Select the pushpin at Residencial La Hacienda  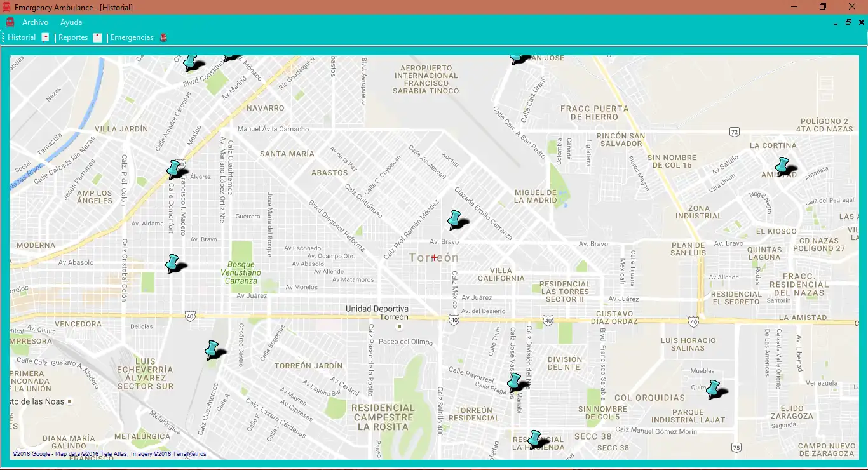538,440
